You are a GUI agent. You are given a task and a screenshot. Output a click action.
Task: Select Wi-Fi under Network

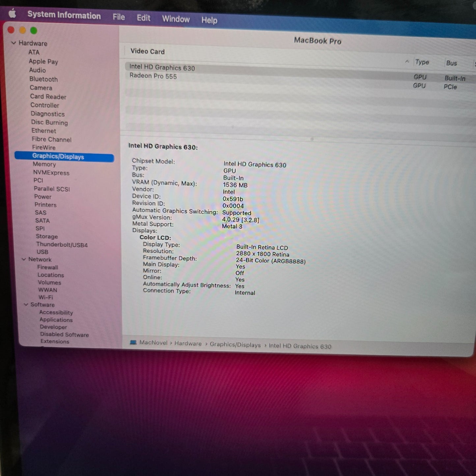click(46, 297)
